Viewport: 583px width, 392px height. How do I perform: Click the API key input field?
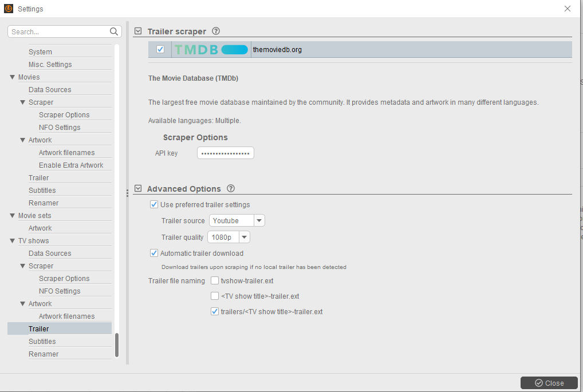coord(225,153)
